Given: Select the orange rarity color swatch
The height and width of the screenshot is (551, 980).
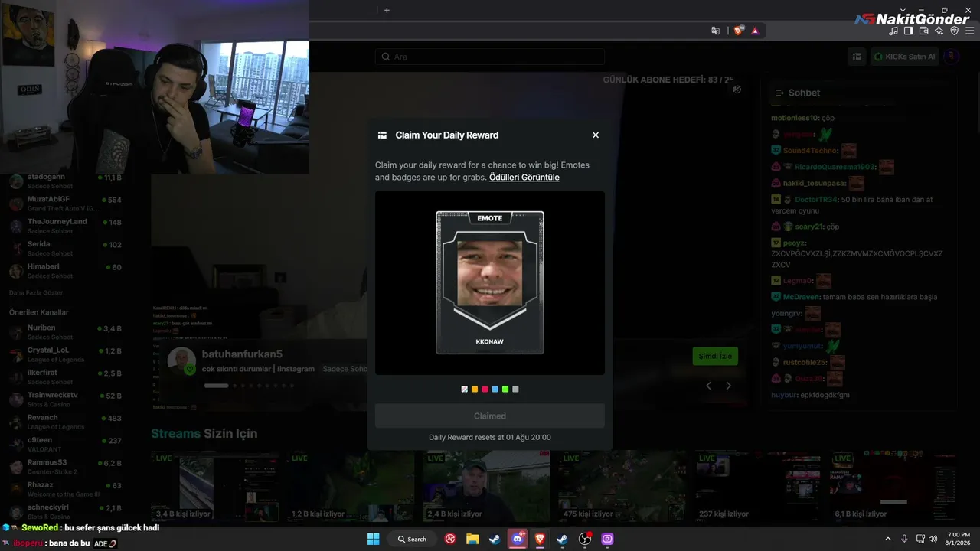Looking at the screenshot, I should coord(475,390).
